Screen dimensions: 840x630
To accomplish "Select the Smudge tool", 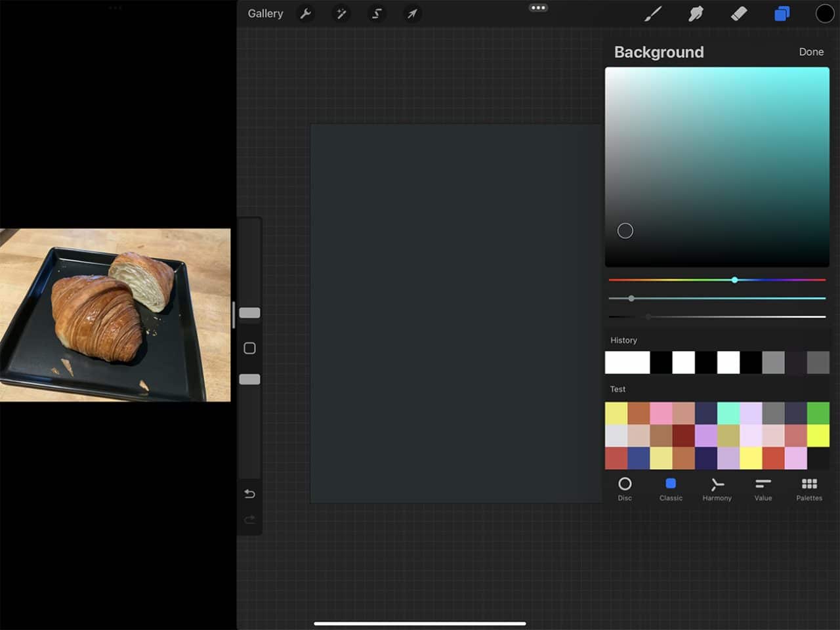I will 696,13.
